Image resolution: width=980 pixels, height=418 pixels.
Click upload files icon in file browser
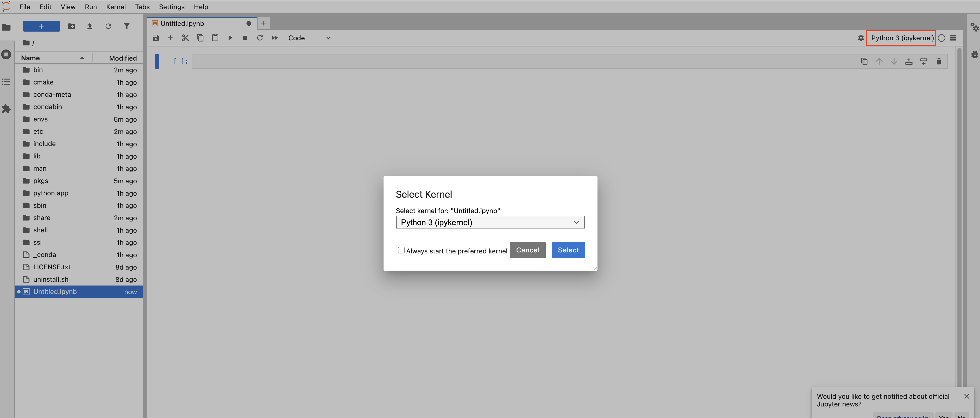[90, 26]
